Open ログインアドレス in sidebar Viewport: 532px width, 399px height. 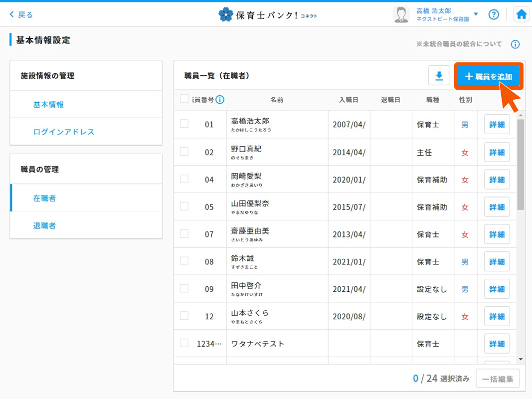tap(63, 132)
